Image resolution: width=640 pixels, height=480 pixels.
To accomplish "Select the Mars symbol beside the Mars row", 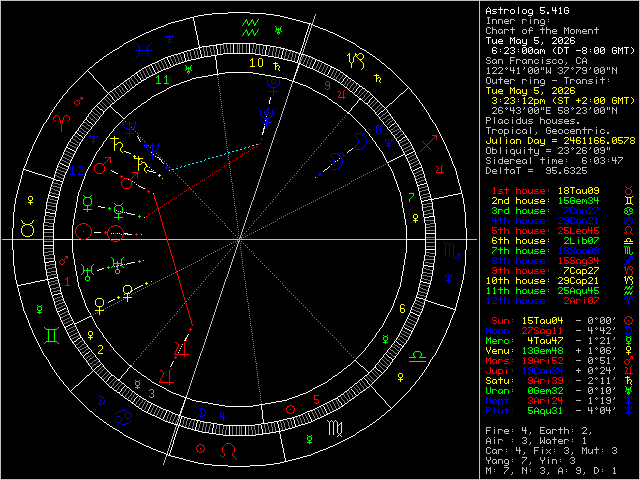I will tap(629, 361).
